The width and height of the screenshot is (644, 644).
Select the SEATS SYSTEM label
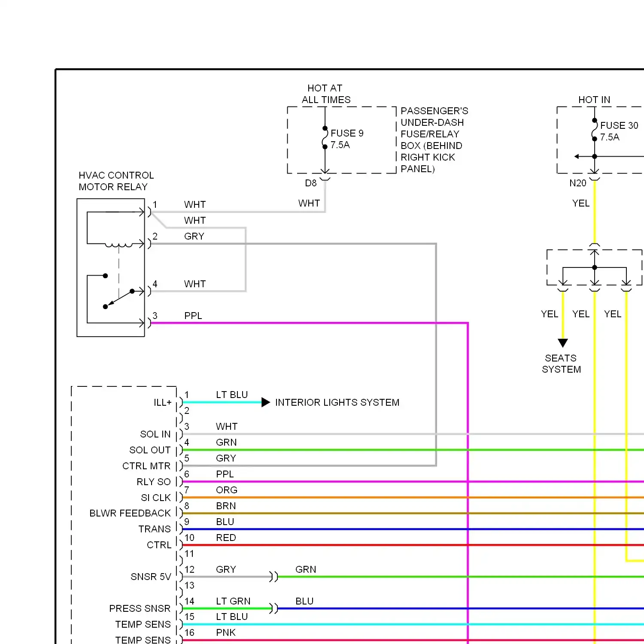(561, 364)
